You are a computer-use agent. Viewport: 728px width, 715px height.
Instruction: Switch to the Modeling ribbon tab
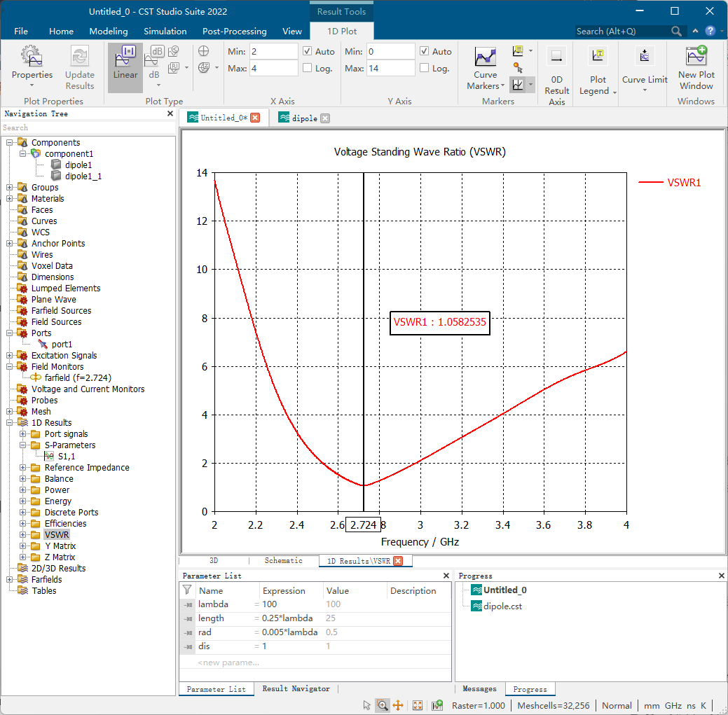[x=108, y=31]
